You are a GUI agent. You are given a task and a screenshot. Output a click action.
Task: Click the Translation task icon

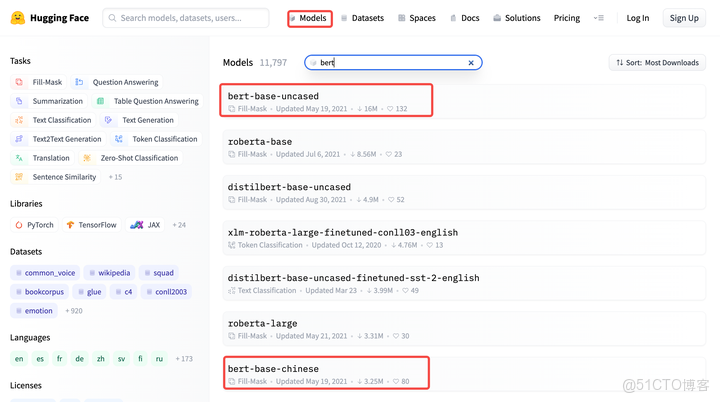coord(19,158)
